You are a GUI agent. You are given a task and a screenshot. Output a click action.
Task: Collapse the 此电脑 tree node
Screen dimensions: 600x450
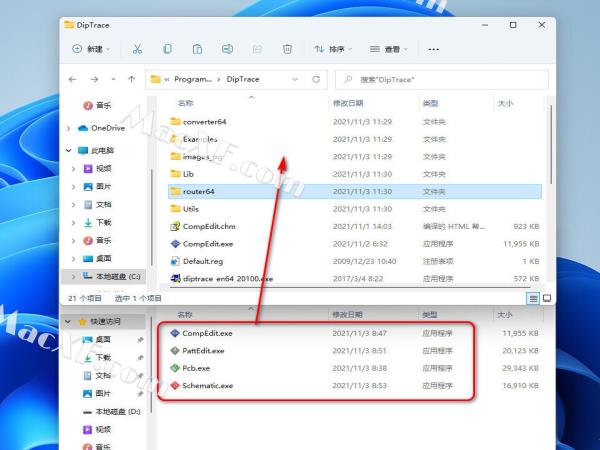pyautogui.click(x=69, y=150)
